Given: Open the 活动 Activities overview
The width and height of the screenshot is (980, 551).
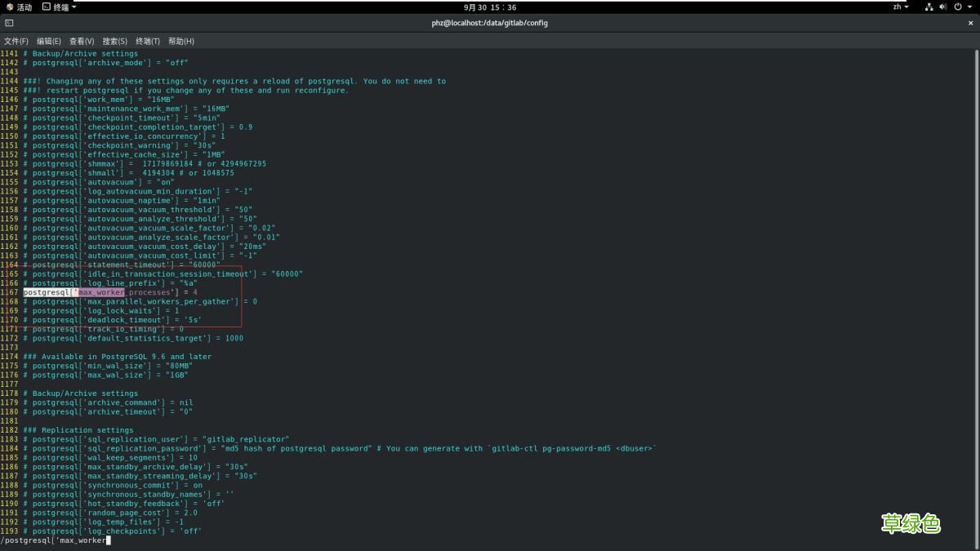Looking at the screenshot, I should tap(24, 7).
